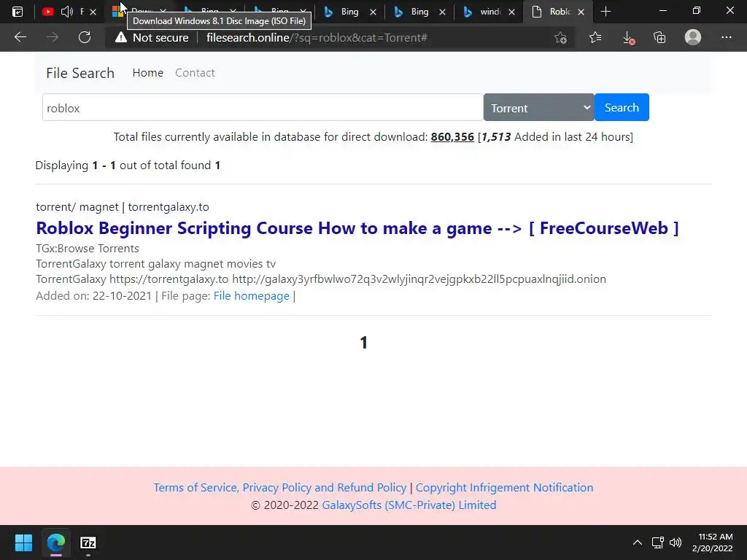Open the taskbar clock and date
The image size is (747, 560).
point(712,542)
